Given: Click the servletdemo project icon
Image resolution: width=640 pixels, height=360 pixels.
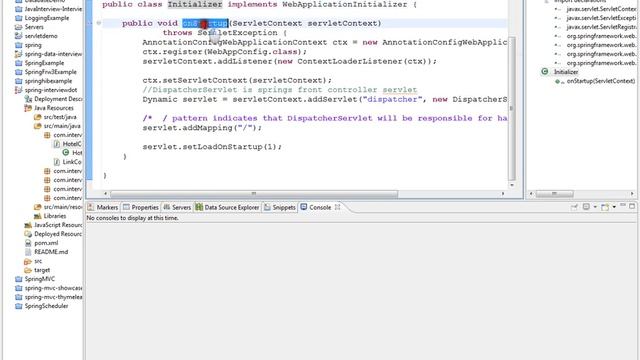Looking at the screenshot, I should coord(19,36).
